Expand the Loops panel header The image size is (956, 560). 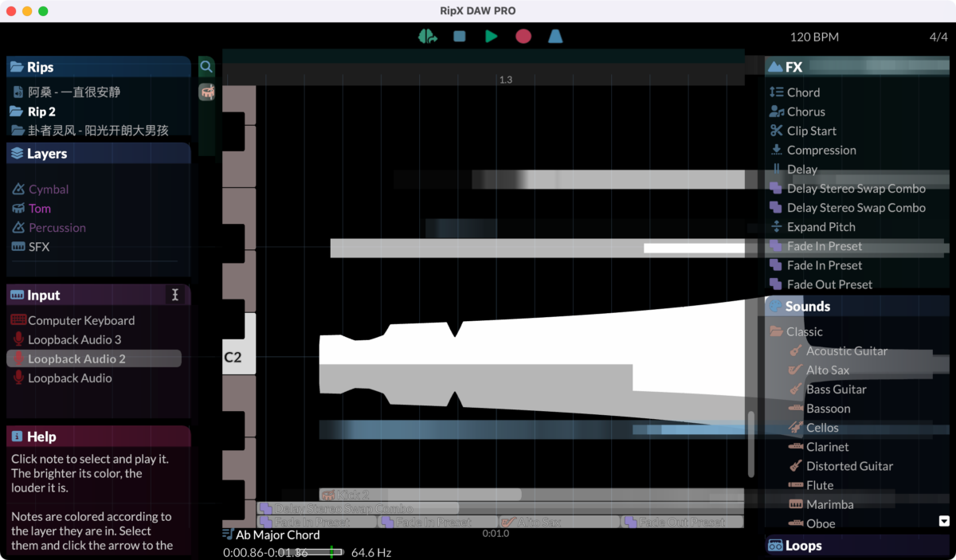pyautogui.click(x=859, y=546)
